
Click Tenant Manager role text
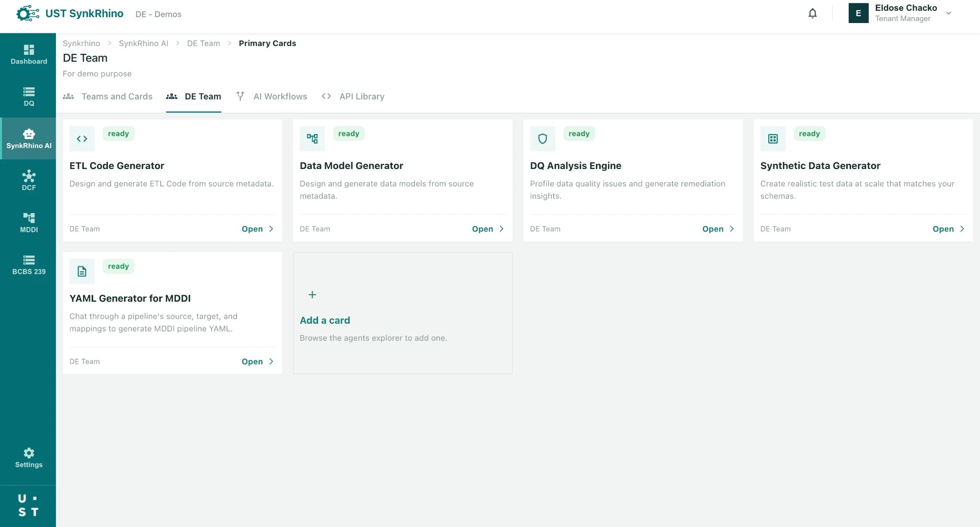903,19
